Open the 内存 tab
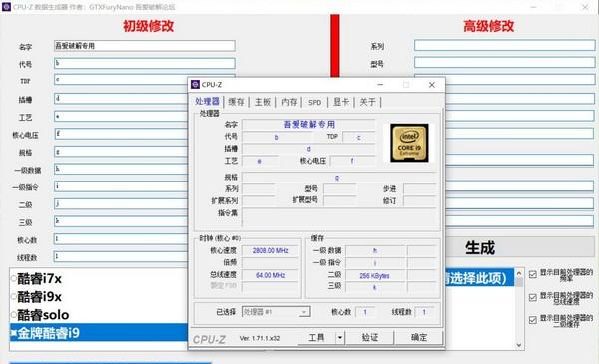The image size is (599, 364). click(x=289, y=102)
